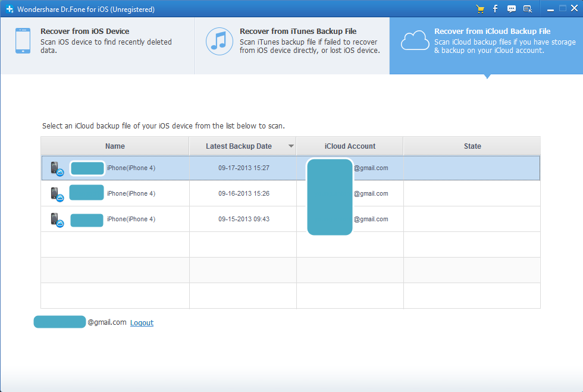
Task: Click device icon of 09-15-2013 backup row
Action: 57,220
